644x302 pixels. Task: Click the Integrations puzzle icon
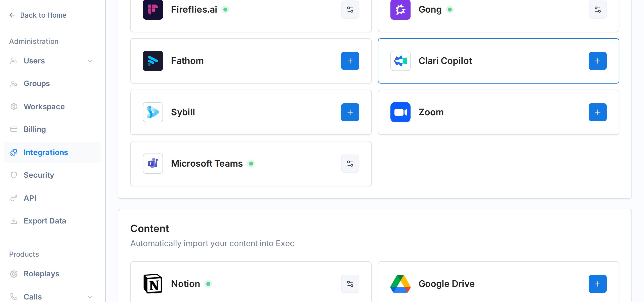pyautogui.click(x=14, y=152)
